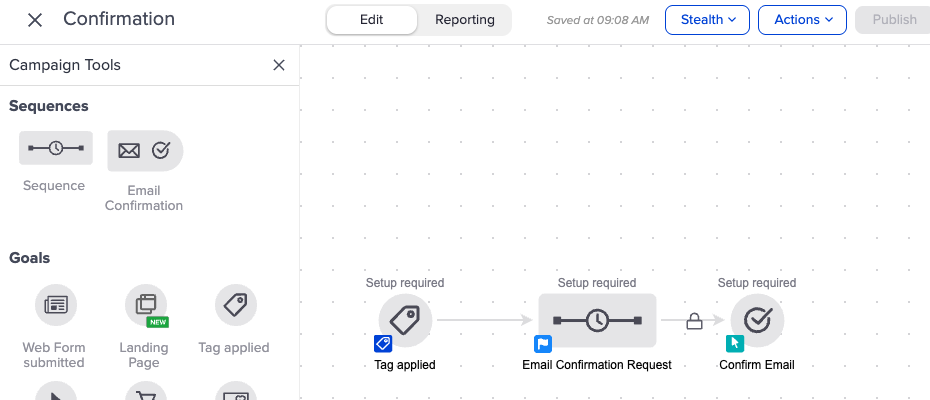Screen dimensions: 930x400
Task: Select the Email Confirmation Request sequence node
Action: point(596,320)
